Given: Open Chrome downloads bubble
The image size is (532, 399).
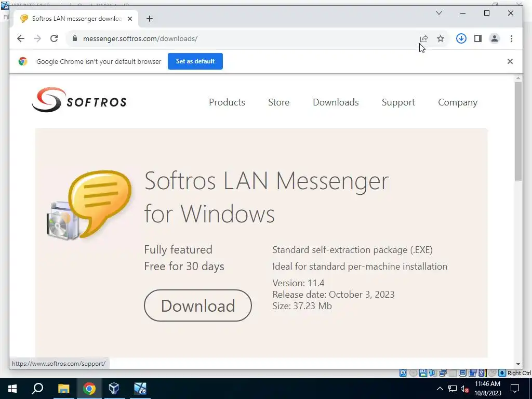Looking at the screenshot, I should point(461,38).
